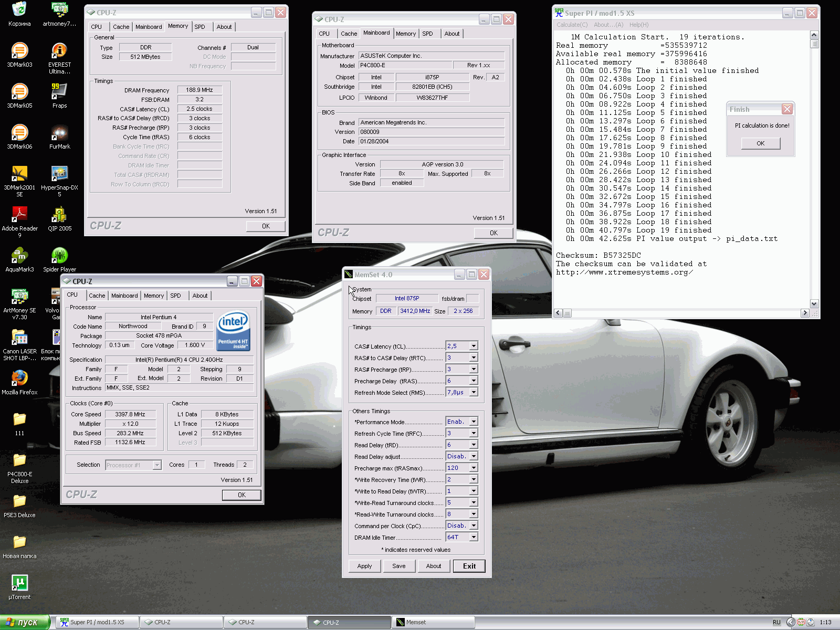Click Super PI horizontal scrollbar right arrow
Image resolution: width=840 pixels, height=630 pixels.
tap(805, 313)
